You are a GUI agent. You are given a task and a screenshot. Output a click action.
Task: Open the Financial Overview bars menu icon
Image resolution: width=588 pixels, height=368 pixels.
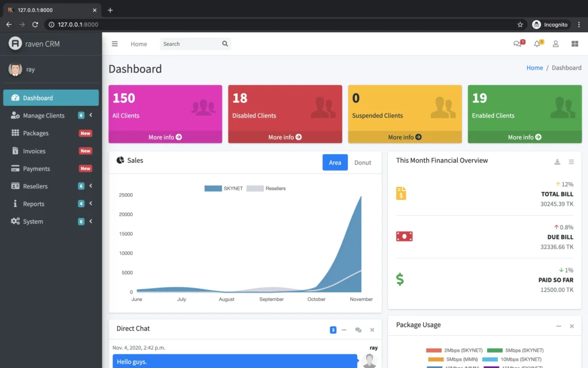571,162
